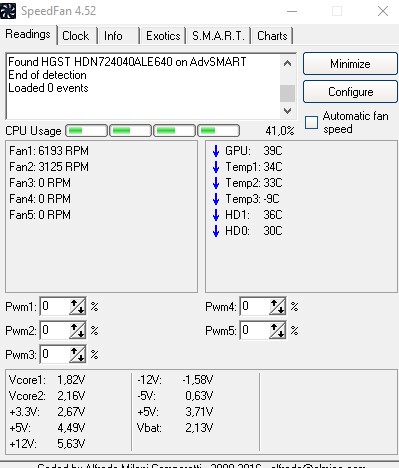Click the first CPU usage bar

[86, 131]
